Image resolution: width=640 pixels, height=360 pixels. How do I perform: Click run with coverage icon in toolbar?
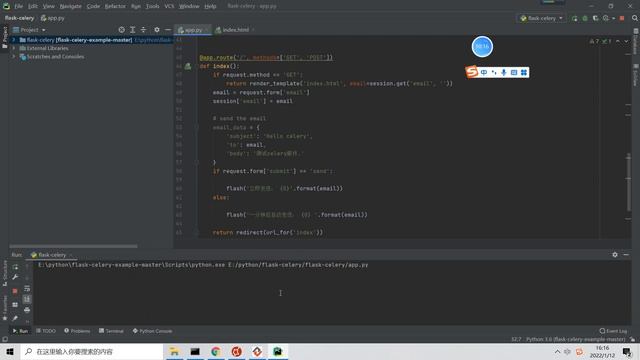click(596, 18)
